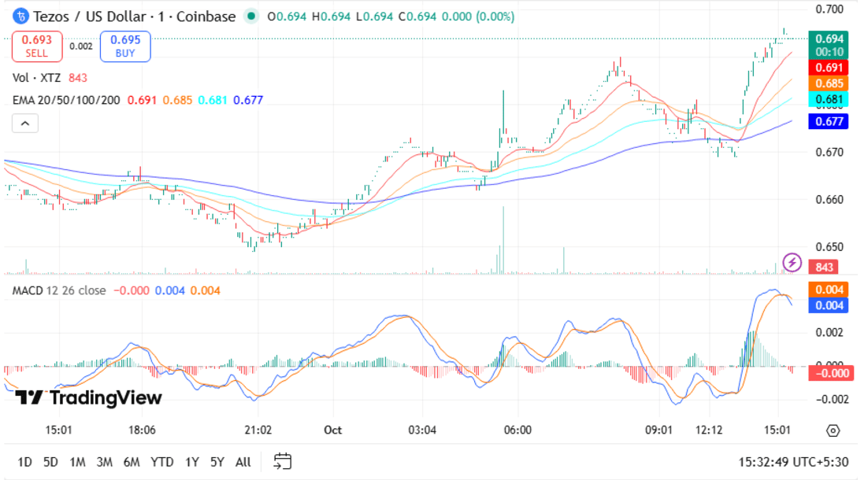Select the 1M time range
The height and width of the screenshot is (480, 868).
point(77,462)
